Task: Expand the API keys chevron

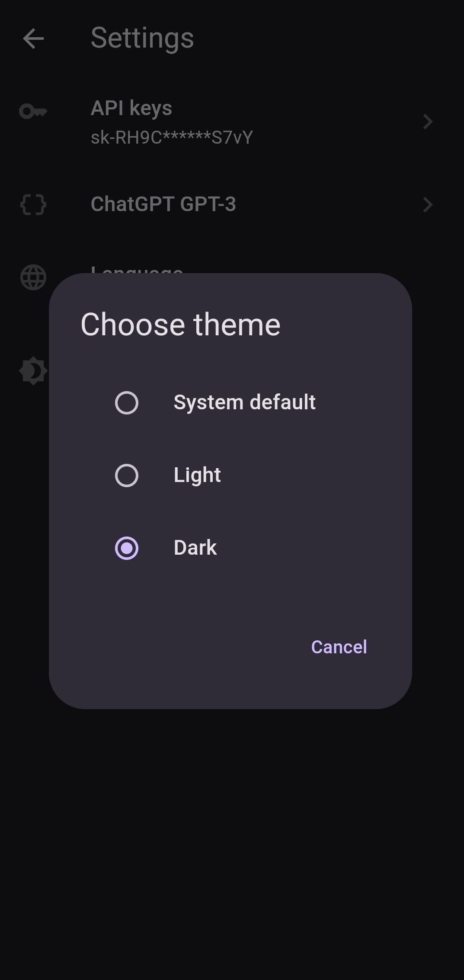Action: (428, 122)
